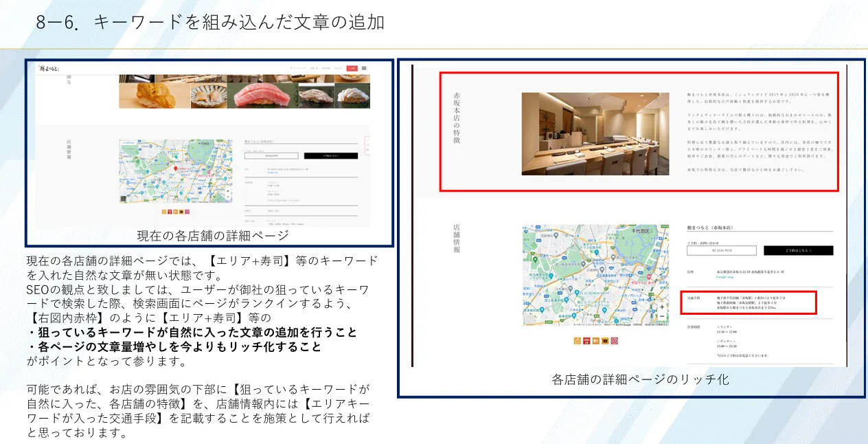The image size is (868, 444).
Task: Click the slide title 8-6 キーワードを組み込んだ文章の追加
Action: tap(210, 22)
